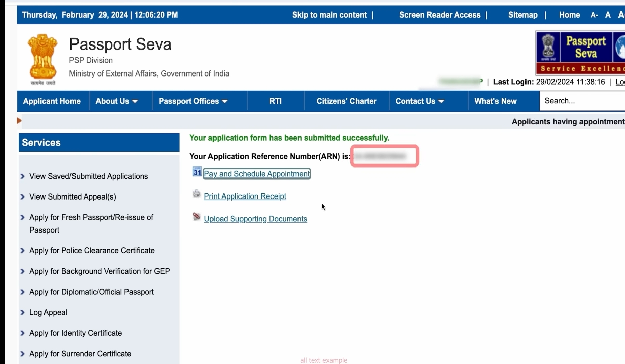The image size is (625, 364).
Task: Go to Home link in top bar
Action: coord(569,15)
